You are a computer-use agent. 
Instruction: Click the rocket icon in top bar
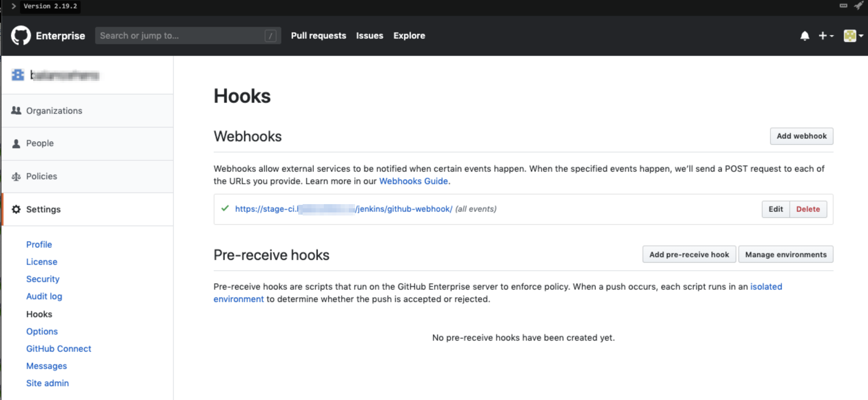tap(858, 6)
